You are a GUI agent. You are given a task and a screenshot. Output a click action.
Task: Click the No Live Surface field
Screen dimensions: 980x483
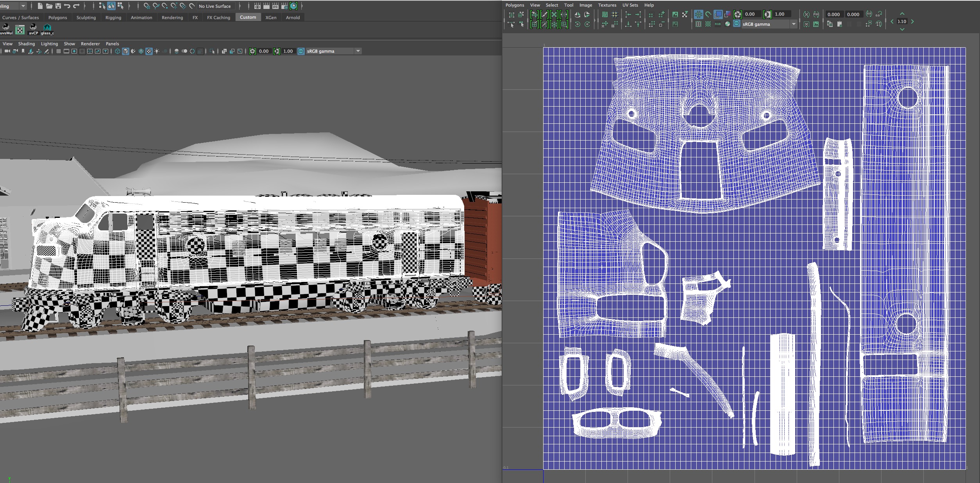tap(215, 6)
